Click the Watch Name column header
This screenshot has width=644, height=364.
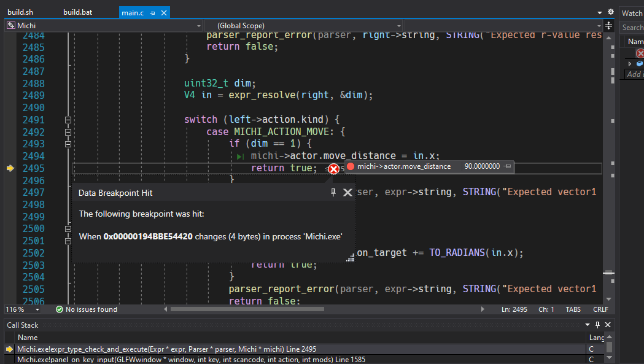tap(635, 42)
